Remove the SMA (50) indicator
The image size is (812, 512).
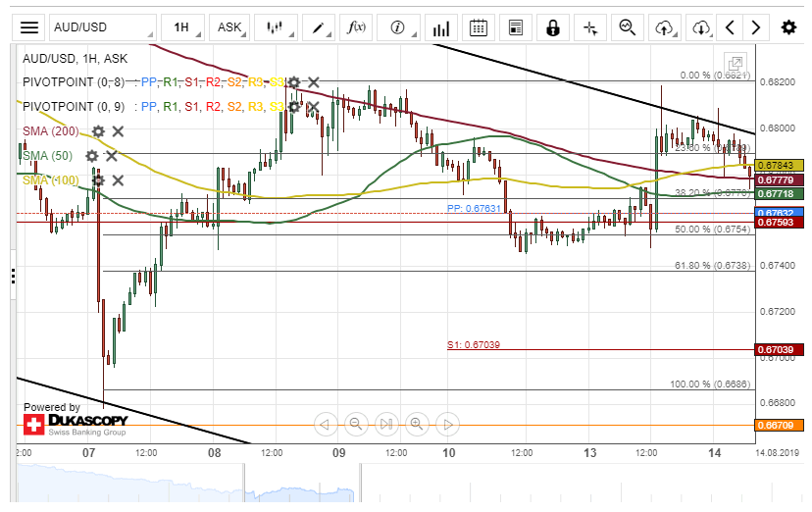(x=112, y=156)
